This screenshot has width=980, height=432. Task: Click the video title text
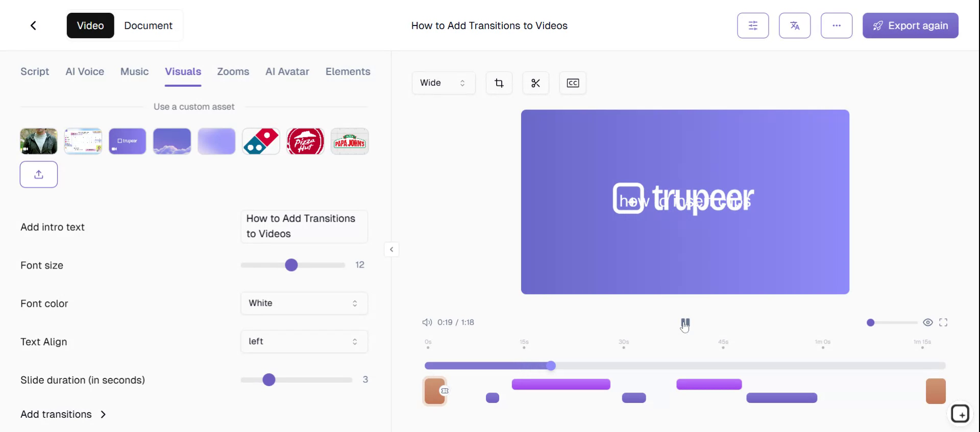click(x=489, y=26)
